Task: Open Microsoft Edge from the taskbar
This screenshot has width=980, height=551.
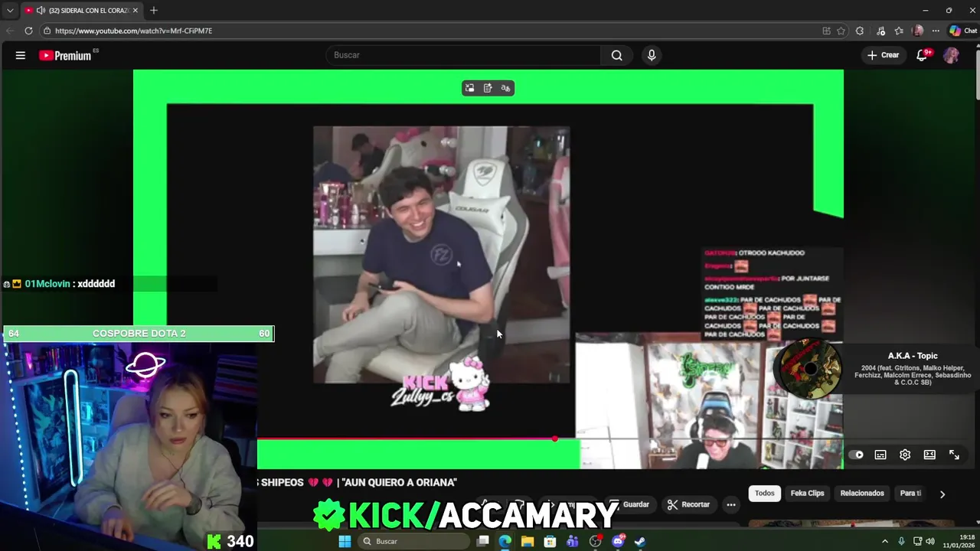Action: [x=505, y=541]
